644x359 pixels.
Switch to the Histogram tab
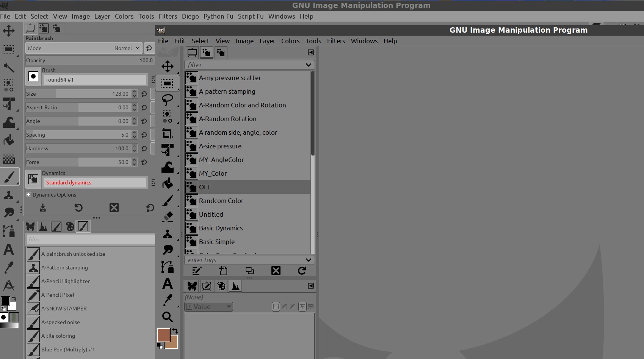click(x=235, y=286)
